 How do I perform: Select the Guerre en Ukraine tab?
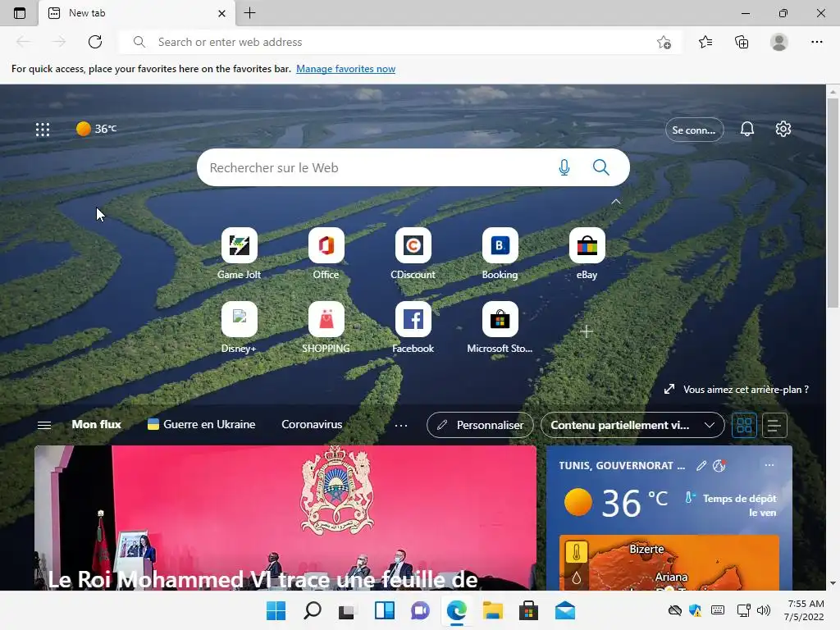point(202,424)
